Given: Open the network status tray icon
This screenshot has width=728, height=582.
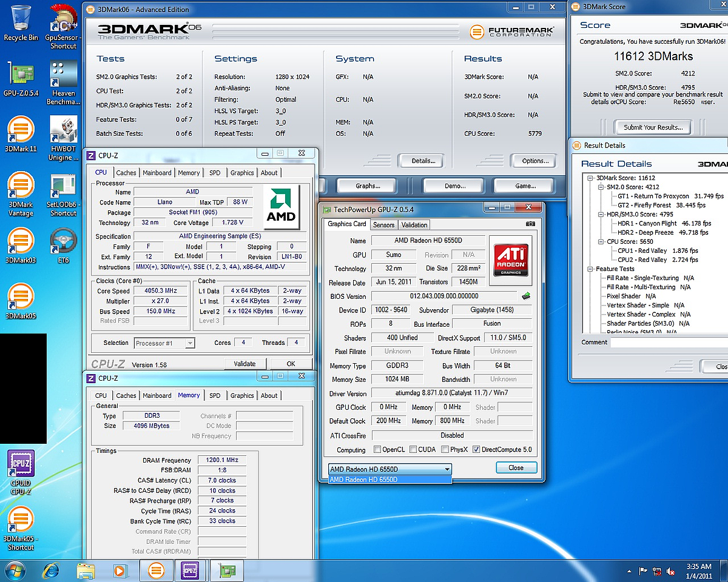Looking at the screenshot, I should pyautogui.click(x=658, y=571).
